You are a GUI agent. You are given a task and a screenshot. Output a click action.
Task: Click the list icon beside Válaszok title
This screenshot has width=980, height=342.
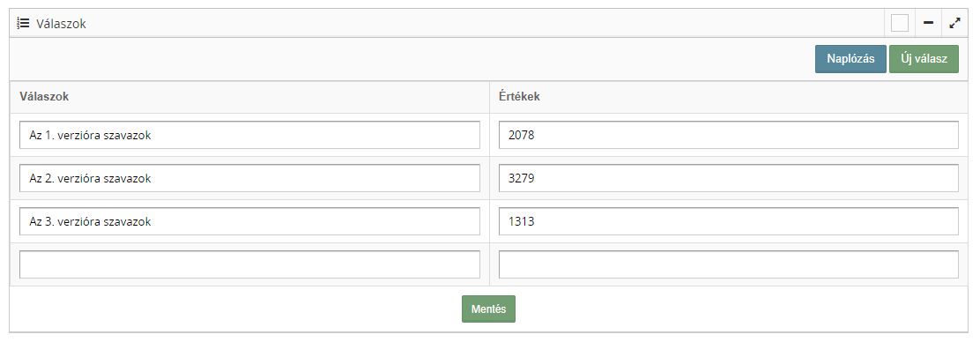tap(23, 24)
